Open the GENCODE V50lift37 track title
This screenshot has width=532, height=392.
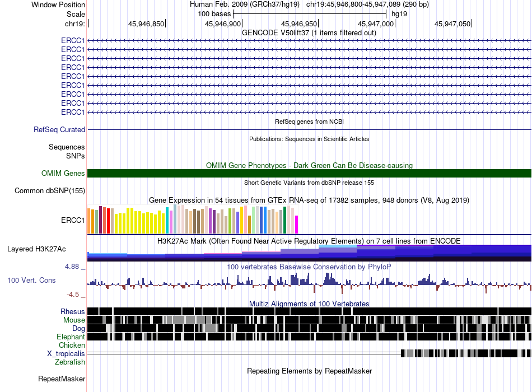[309, 33]
